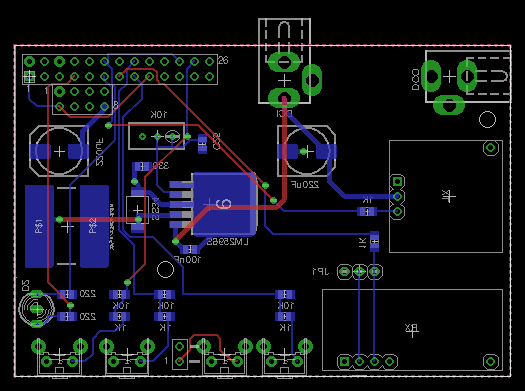Select the horizontal 1K resistor beside TX header

pos(367,211)
